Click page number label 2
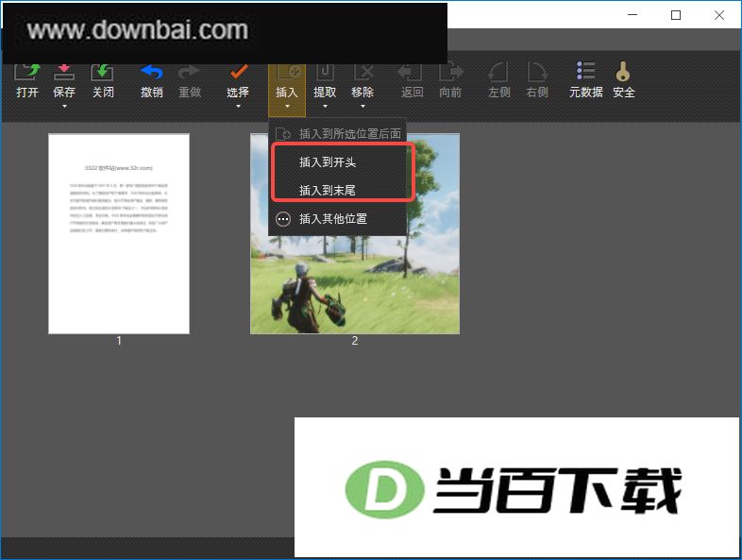742x560 pixels. 354,341
